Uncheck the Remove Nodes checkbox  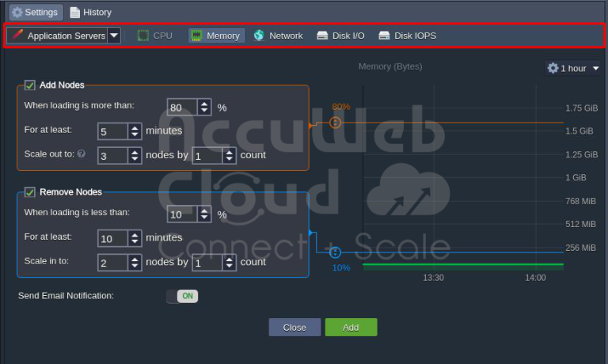(x=30, y=191)
